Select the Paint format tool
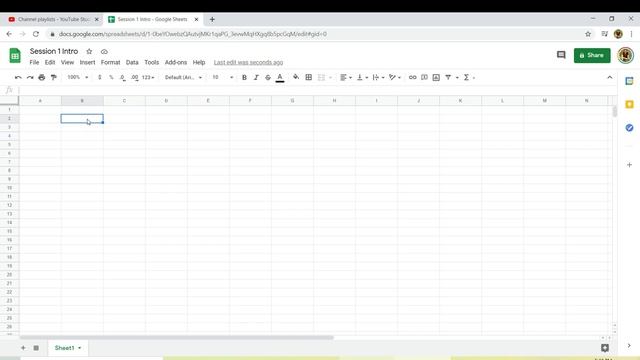The image size is (640, 360). pos(53,77)
